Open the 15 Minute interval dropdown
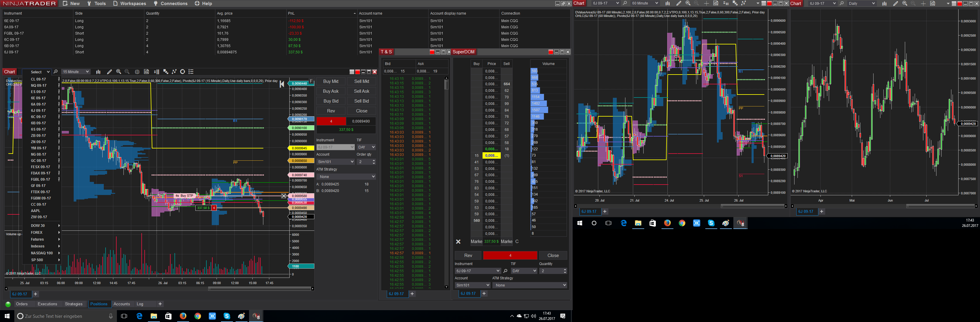Viewport: 980px width, 322px height. click(76, 72)
